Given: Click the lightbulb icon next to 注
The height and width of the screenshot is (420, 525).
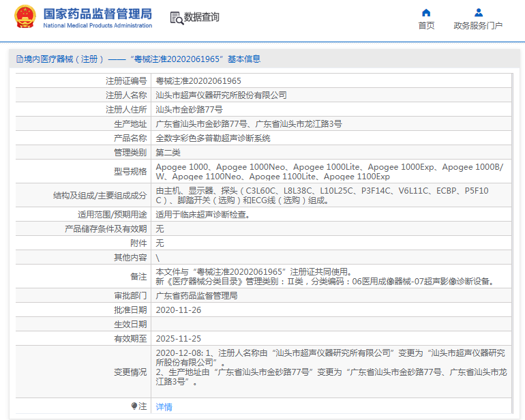Looking at the screenshot, I should click(134, 406).
